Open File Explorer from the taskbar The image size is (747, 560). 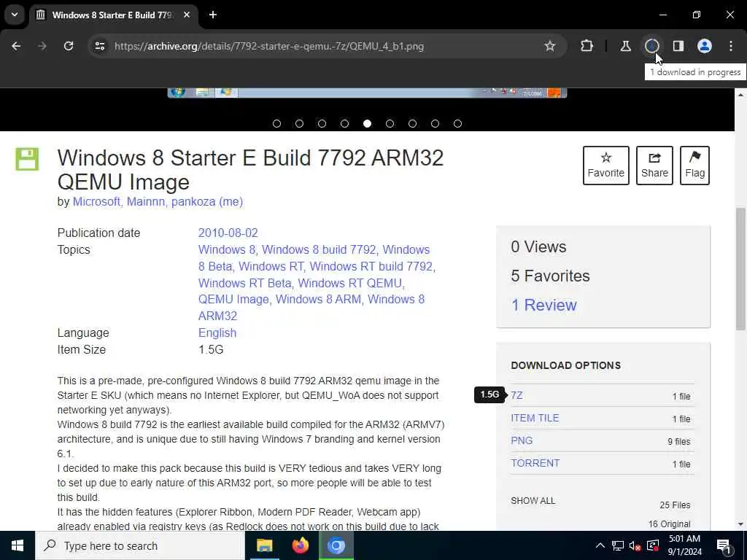[264, 545]
